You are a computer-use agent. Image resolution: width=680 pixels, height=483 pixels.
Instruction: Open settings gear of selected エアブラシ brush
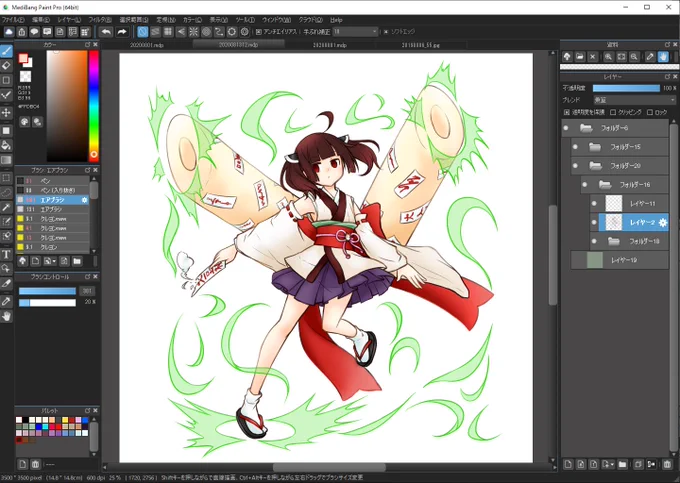(x=84, y=200)
